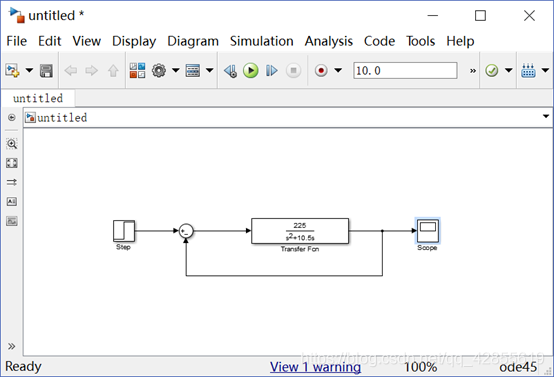The image size is (554, 377).
Task: Maximize the untitled window
Action: click(x=480, y=16)
